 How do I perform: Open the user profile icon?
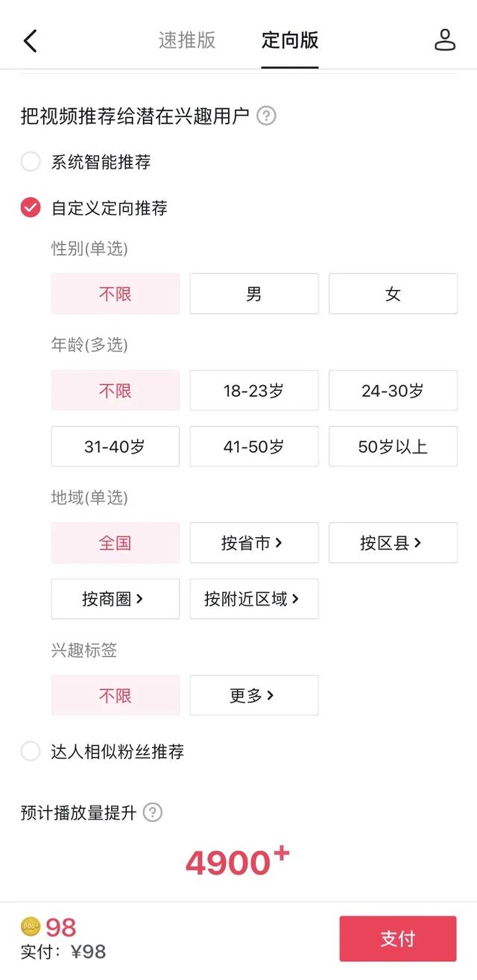pyautogui.click(x=445, y=40)
